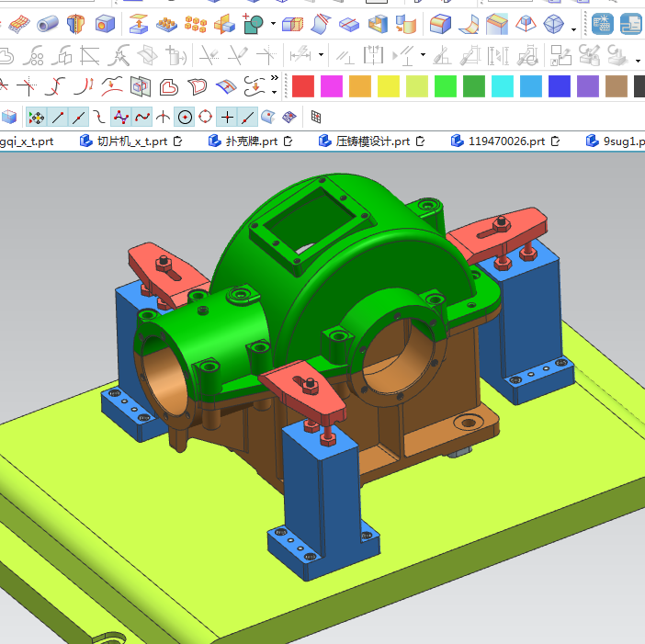Click the Unite boolean icon
The image size is (645, 644).
tap(253, 24)
